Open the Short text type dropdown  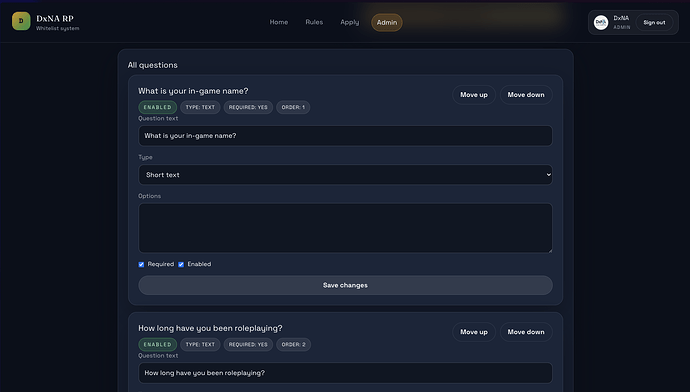click(345, 175)
